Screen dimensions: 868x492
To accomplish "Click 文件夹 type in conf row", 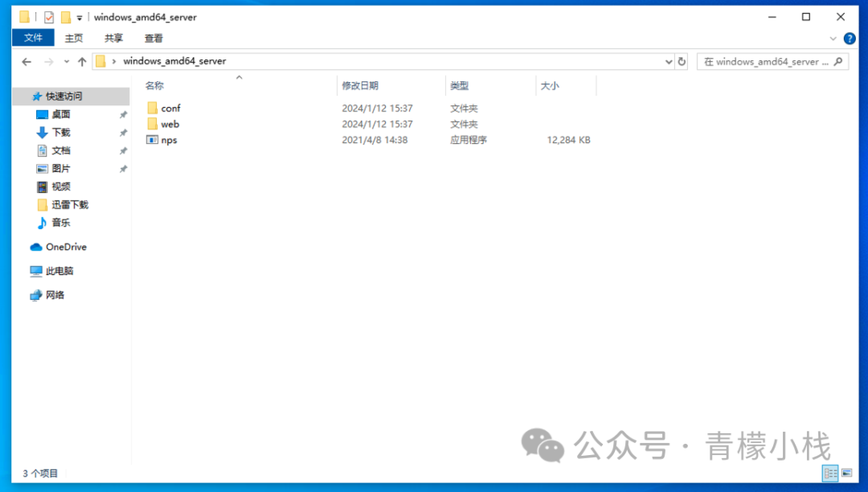I will coord(464,108).
